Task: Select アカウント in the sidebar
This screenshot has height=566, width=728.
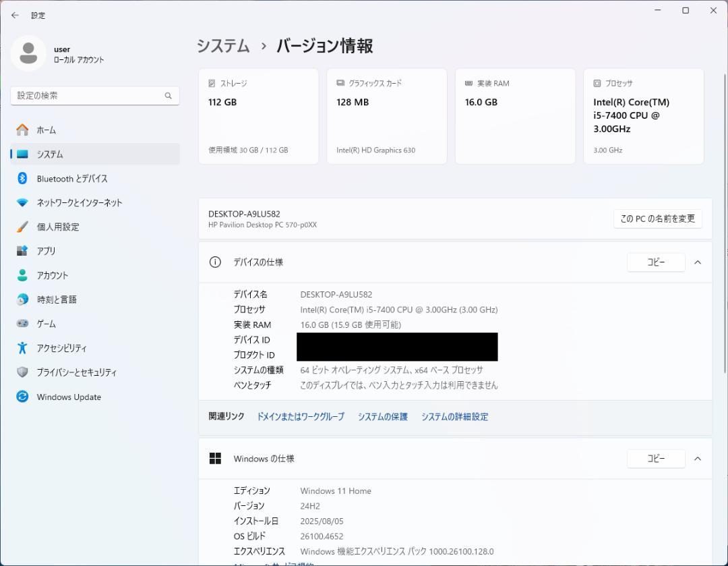Action: (x=95, y=275)
